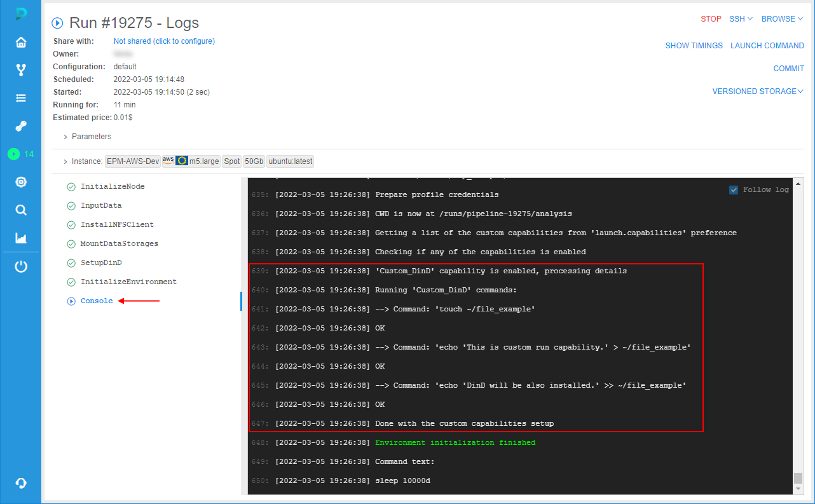
Task: Open the billing reports chart icon
Action: click(21, 238)
